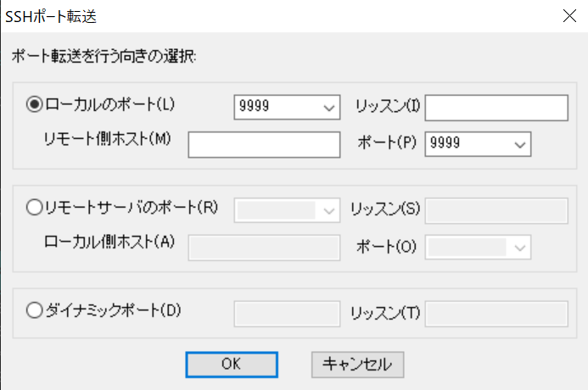588x390 pixels.
Task: Open the local port 9999 dropdown
Action: 287,107
